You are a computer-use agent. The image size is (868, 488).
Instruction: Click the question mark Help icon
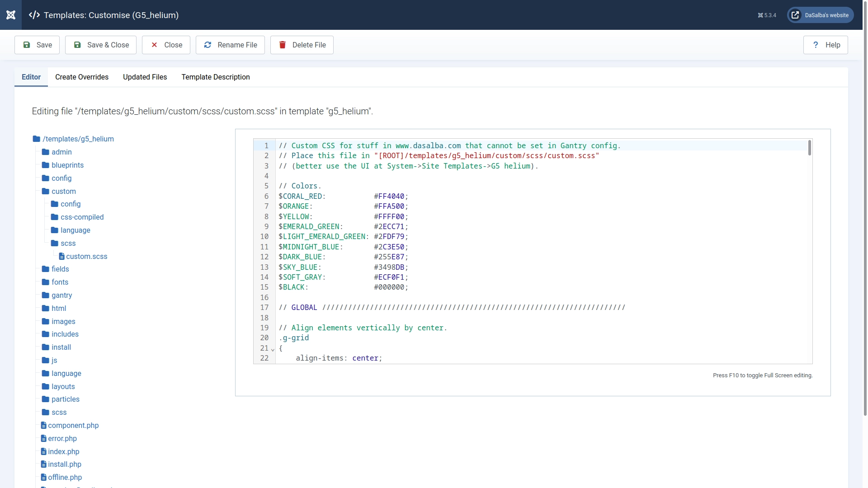(x=815, y=45)
